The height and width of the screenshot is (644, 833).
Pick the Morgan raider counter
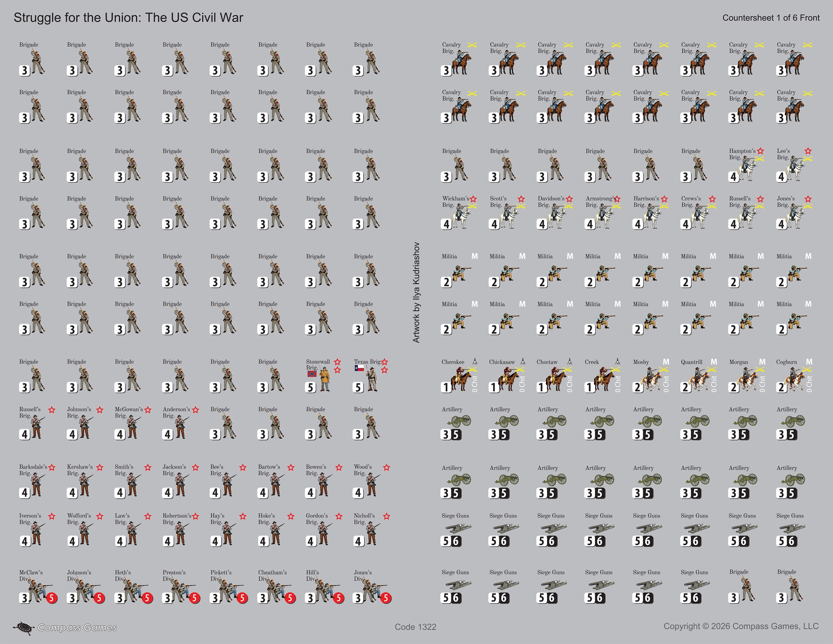pos(747,375)
